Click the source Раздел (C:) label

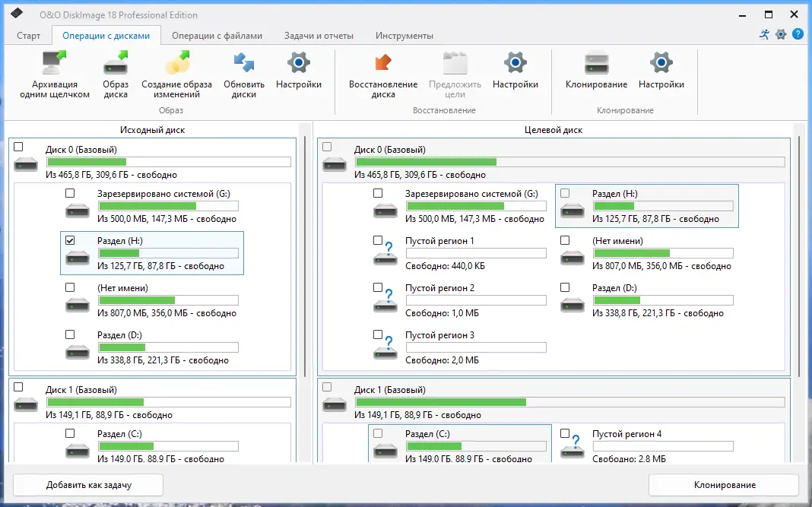coord(119,434)
